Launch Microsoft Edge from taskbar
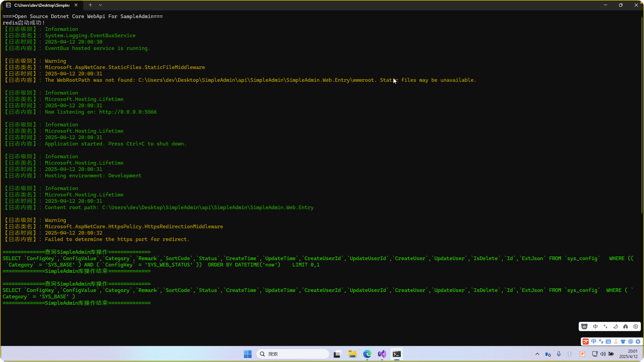The image size is (644, 362). 367,354
